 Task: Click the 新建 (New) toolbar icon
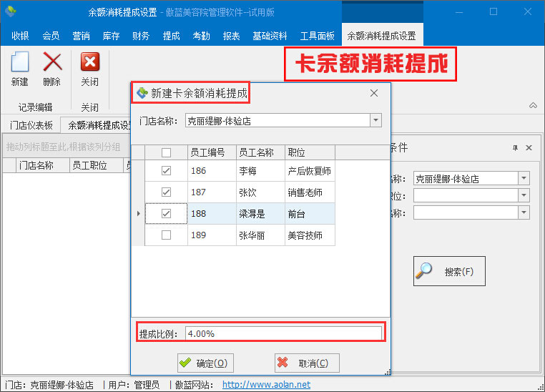tap(20, 69)
